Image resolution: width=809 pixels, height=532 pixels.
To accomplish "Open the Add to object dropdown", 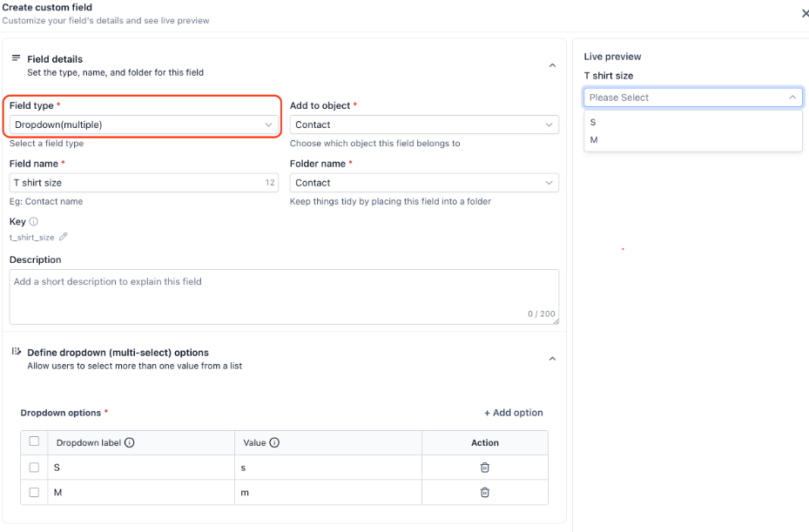I will [424, 125].
